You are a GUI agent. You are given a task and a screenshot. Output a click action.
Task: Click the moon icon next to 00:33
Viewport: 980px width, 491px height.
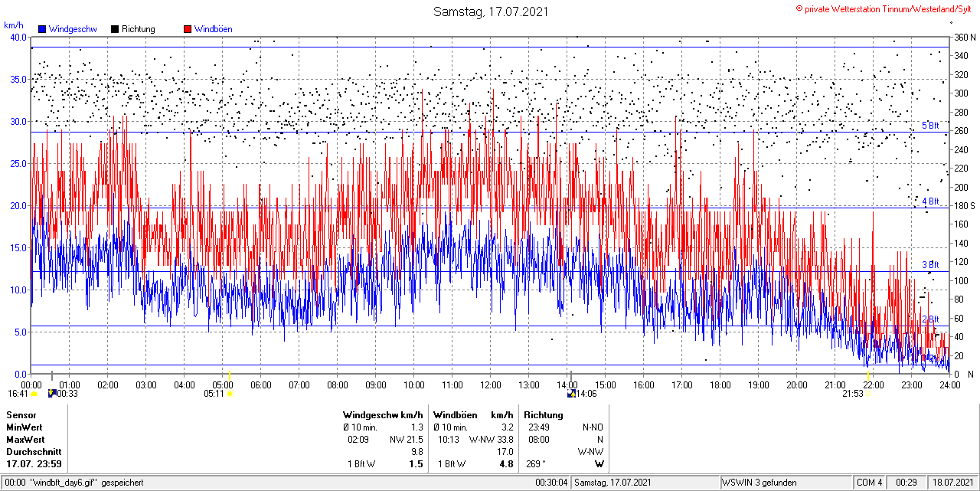(x=51, y=394)
